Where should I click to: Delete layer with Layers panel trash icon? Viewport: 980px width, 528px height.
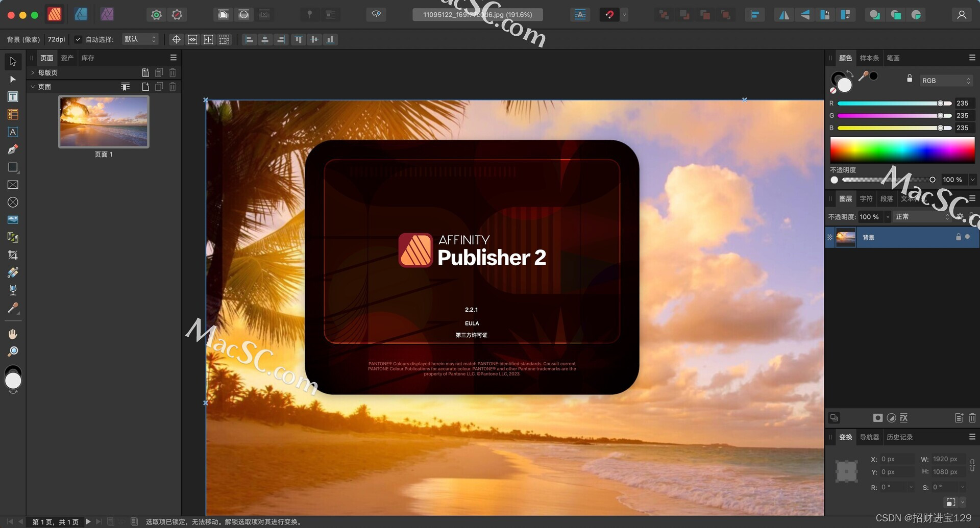[972, 418]
